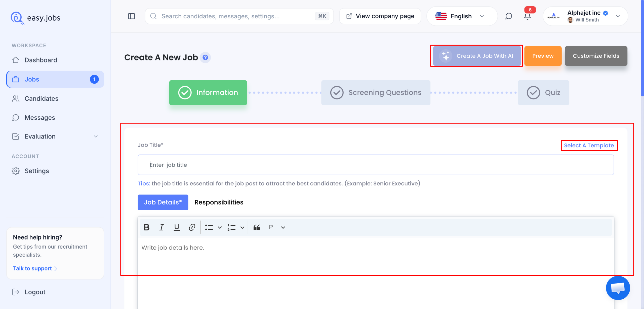Open notifications bell icon
644x309 pixels.
coord(527,17)
